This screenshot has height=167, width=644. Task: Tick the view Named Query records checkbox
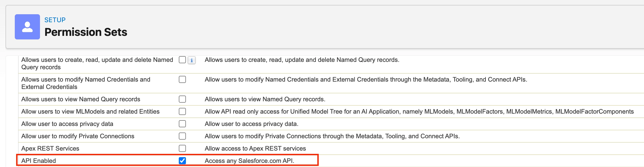click(182, 99)
